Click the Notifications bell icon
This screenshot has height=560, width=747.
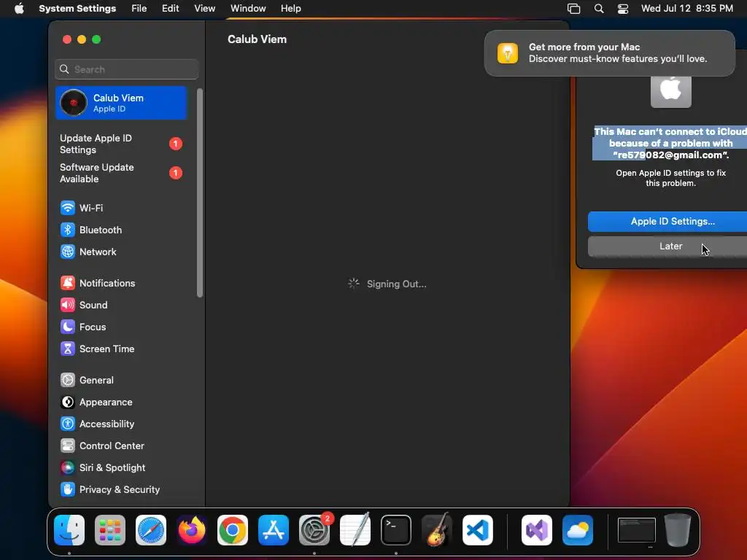68,284
